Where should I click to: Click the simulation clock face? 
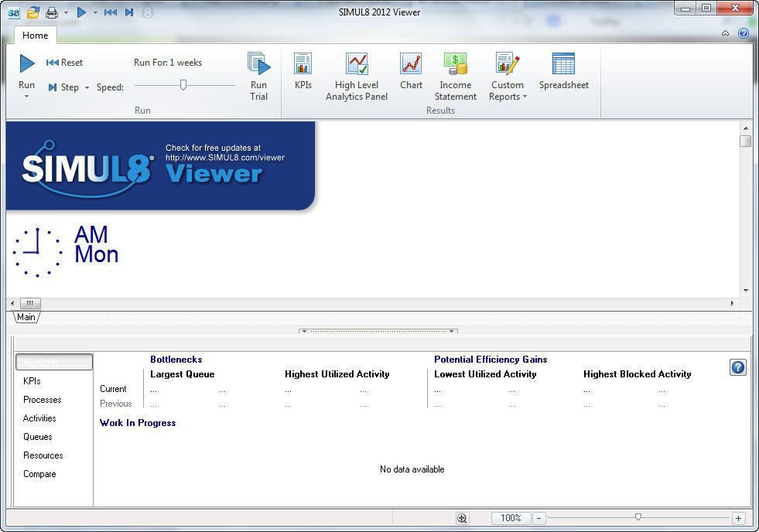point(37,252)
